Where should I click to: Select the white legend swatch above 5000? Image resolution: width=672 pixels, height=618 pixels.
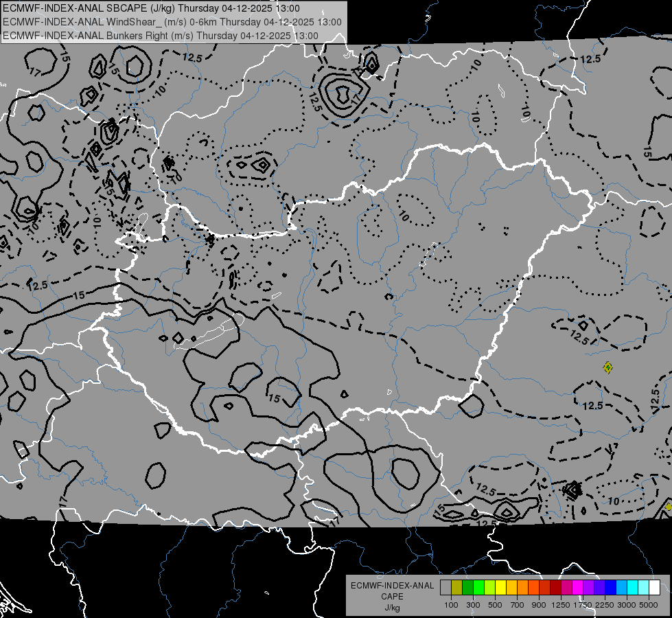[654, 588]
